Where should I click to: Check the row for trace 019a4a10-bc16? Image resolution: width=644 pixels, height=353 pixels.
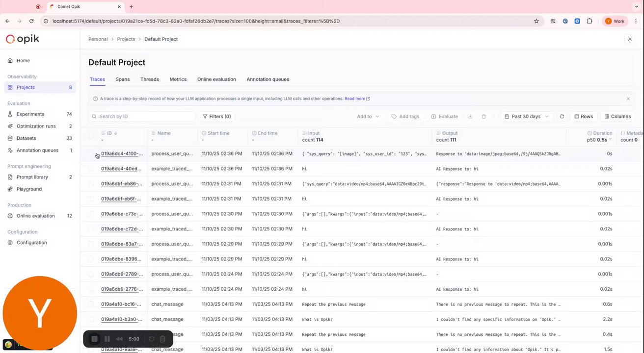coord(91,304)
